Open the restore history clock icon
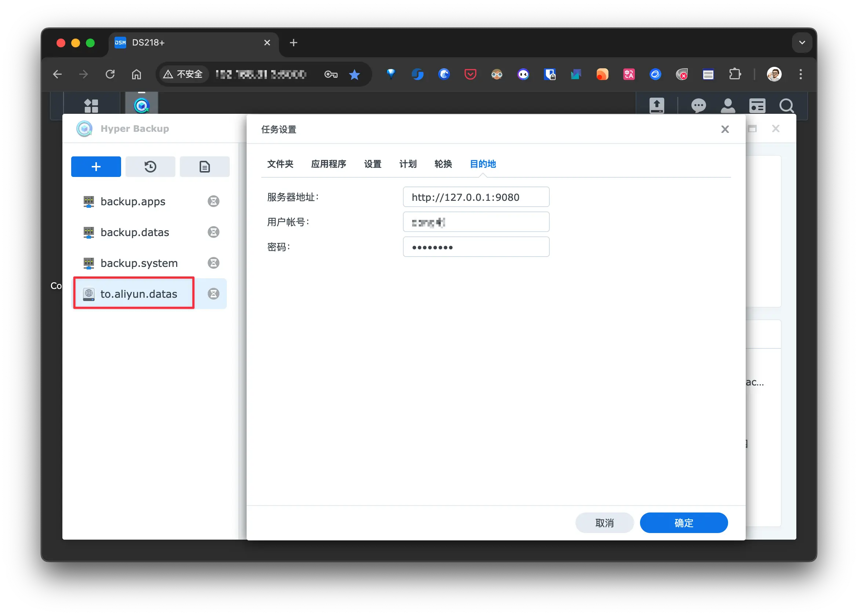This screenshot has height=616, width=858. (x=150, y=167)
